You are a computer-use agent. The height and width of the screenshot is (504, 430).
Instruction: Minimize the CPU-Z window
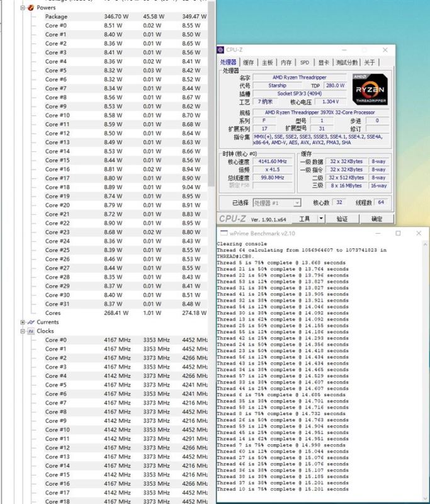344,50
